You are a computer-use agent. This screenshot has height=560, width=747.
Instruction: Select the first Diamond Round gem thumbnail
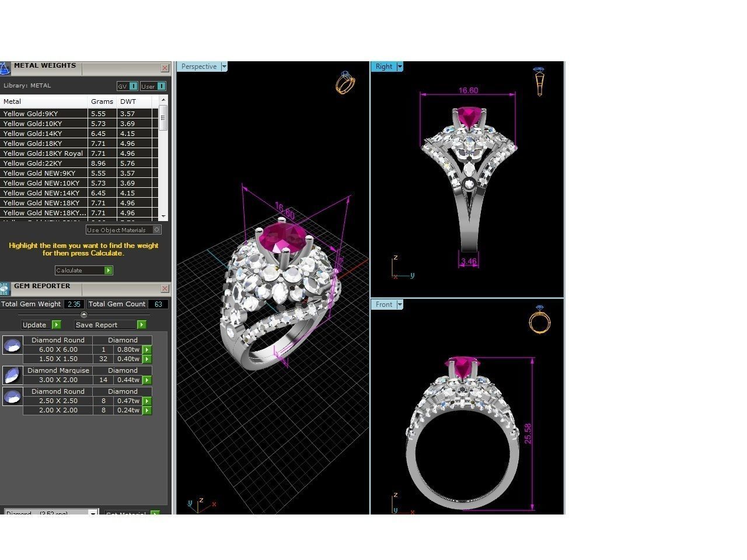click(12, 345)
